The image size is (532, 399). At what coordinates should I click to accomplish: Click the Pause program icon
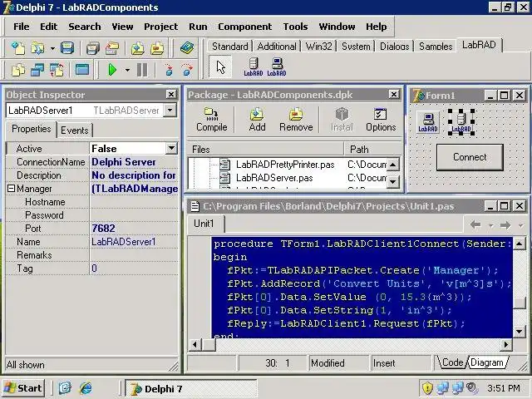point(142,70)
